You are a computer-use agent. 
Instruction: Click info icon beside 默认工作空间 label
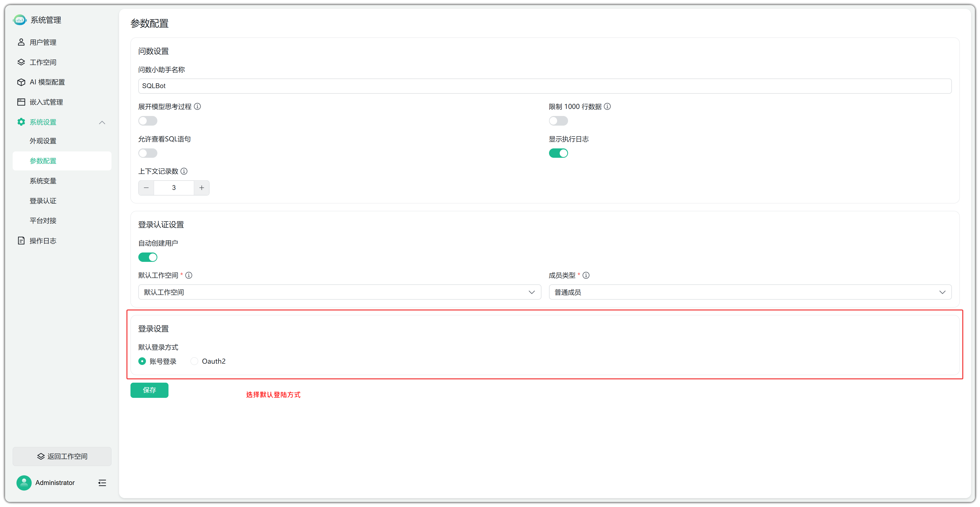click(x=189, y=275)
